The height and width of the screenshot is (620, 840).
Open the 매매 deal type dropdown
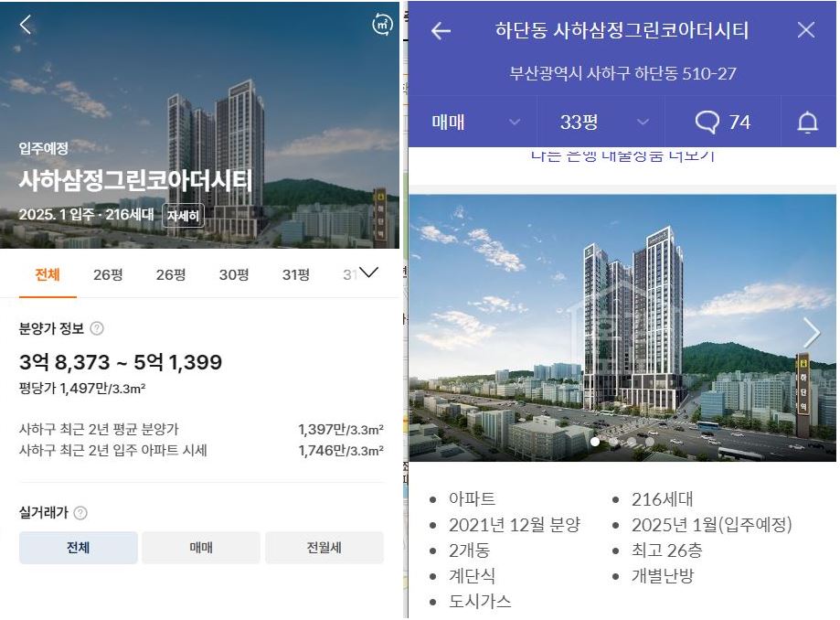(x=473, y=123)
